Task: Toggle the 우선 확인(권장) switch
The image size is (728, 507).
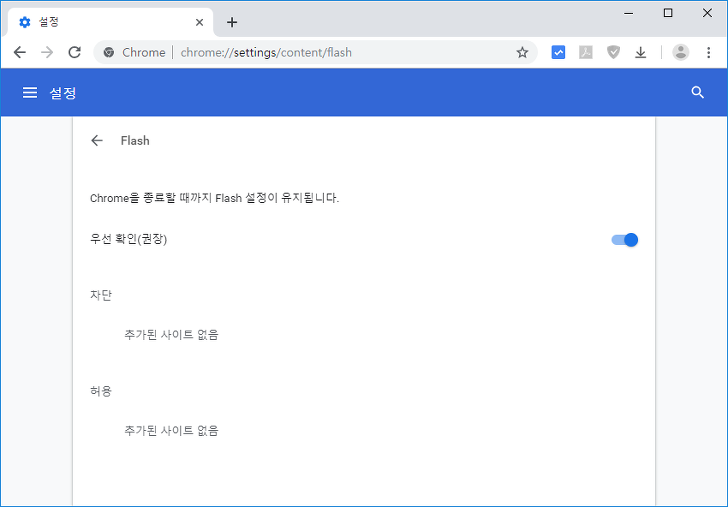Action: [624, 240]
